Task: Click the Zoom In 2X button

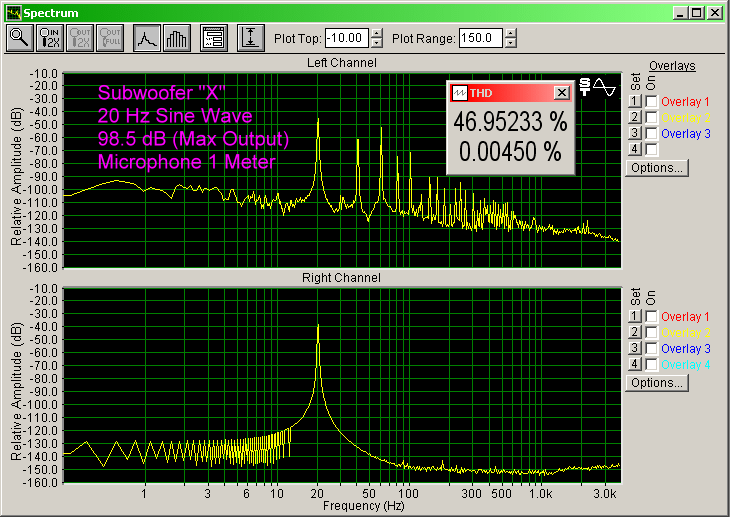Action: coord(49,38)
